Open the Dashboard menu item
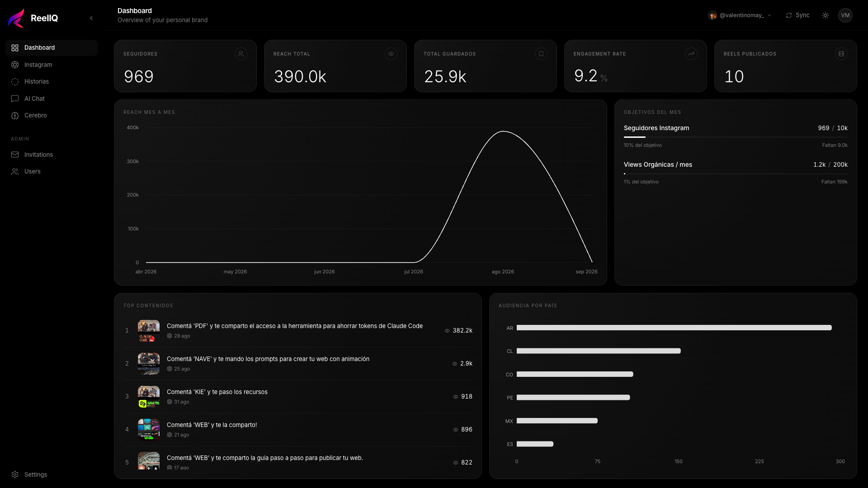The height and width of the screenshot is (488, 868). pyautogui.click(x=52, y=48)
